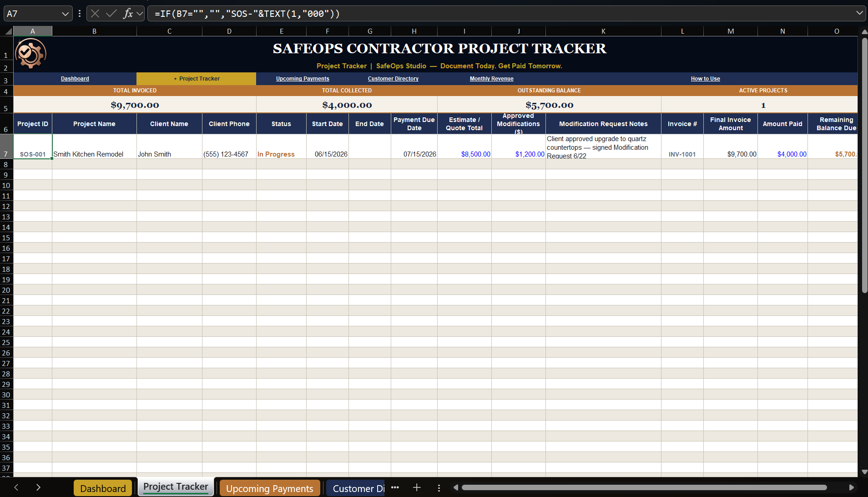Open the Dashboard navigation link

[x=75, y=79]
